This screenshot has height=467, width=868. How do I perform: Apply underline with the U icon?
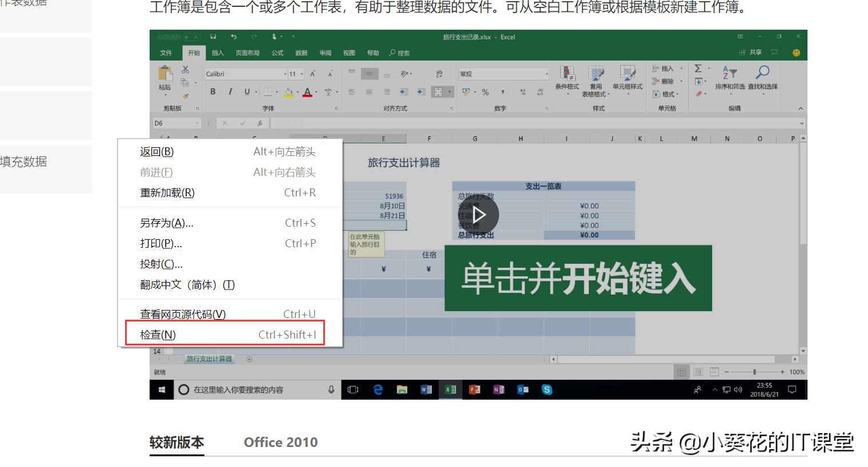[246, 91]
